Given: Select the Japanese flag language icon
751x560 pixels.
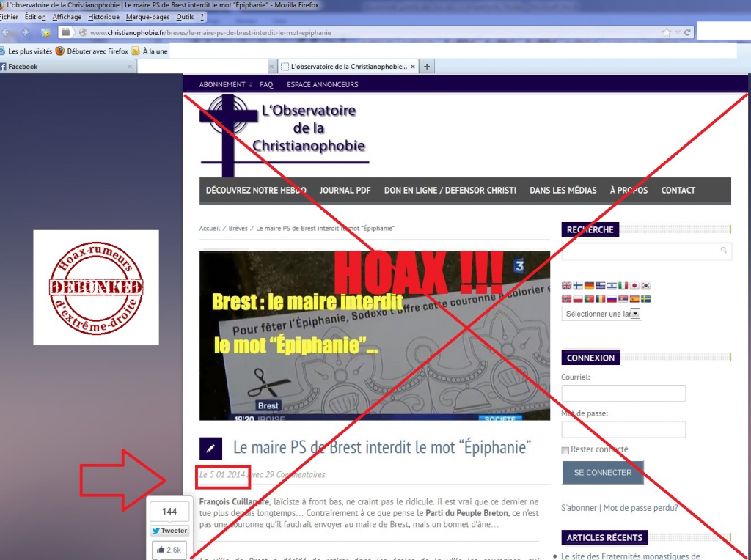Looking at the screenshot, I should (634, 285).
